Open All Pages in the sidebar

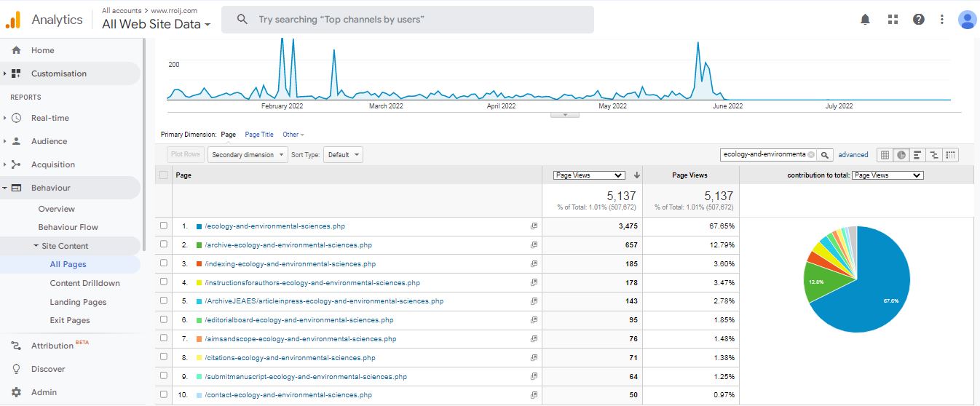click(x=68, y=265)
